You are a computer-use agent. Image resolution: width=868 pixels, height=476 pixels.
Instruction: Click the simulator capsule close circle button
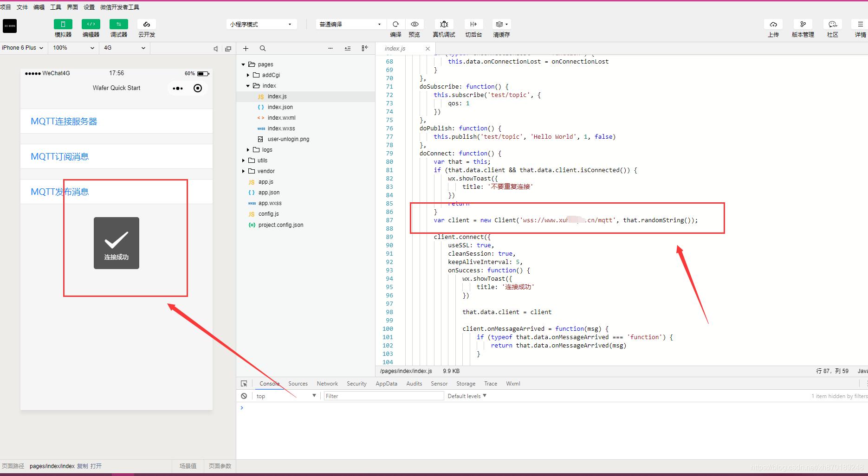click(x=198, y=88)
